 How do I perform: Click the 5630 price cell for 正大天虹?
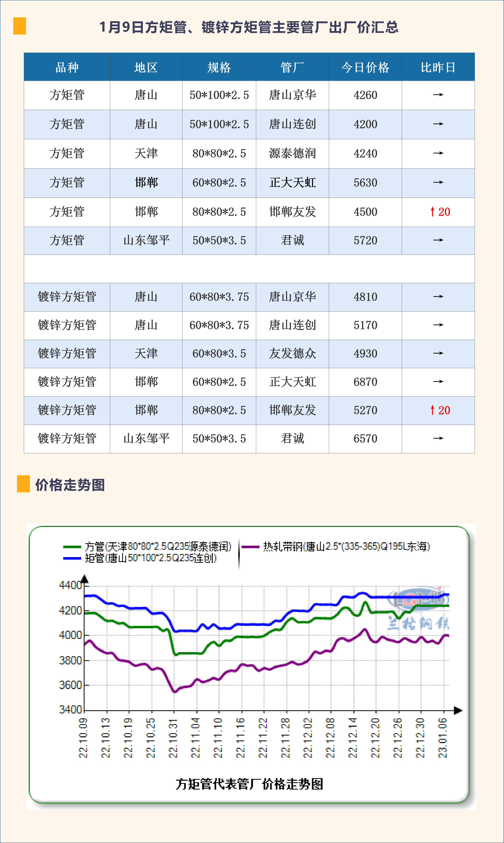tap(365, 183)
